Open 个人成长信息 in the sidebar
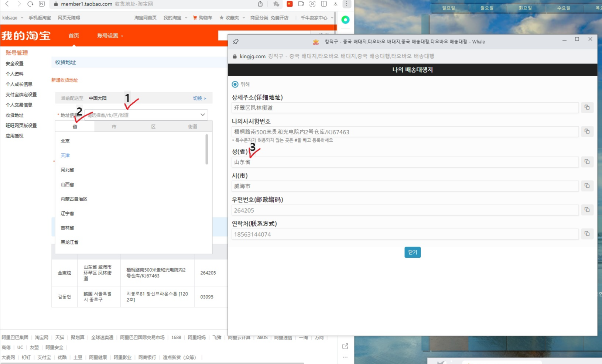The height and width of the screenshot is (364, 602). pyautogui.click(x=19, y=84)
